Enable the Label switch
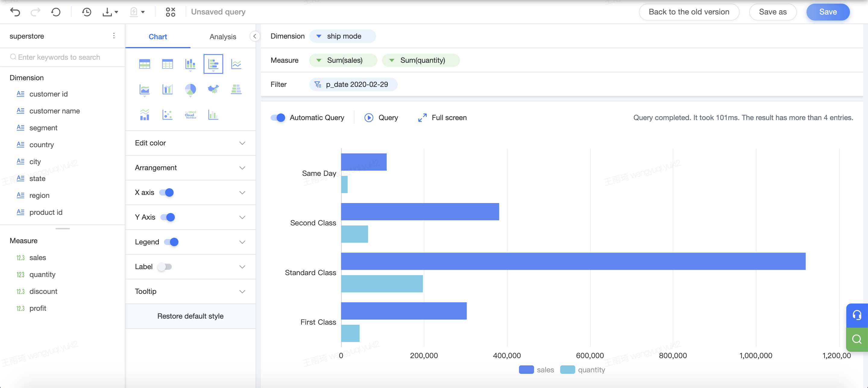 coord(165,266)
